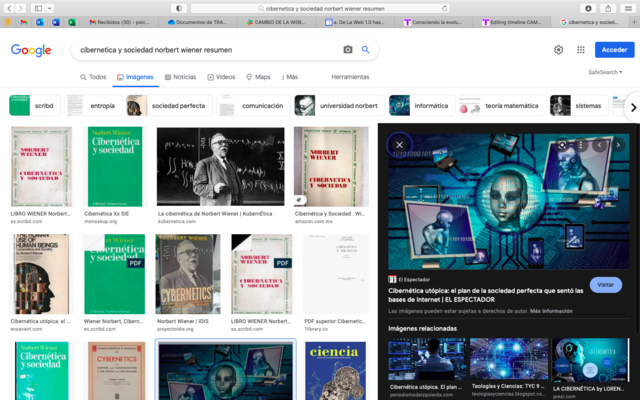Switch to Conociendo la evolu tab

433,22
